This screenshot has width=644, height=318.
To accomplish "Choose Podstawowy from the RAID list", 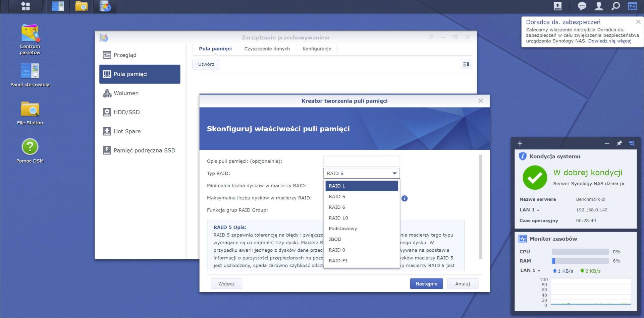I will 362,229.
